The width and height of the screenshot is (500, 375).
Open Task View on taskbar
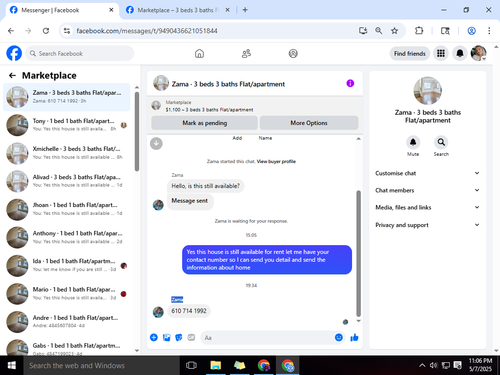click(191, 365)
